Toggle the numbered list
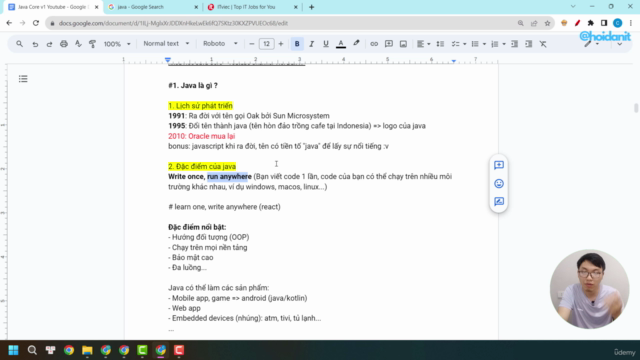Viewport: 640px width, 360px height. [495, 44]
